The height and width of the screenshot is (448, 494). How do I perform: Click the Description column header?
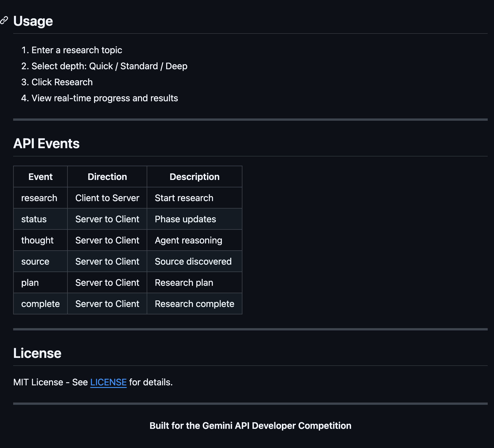[194, 177]
